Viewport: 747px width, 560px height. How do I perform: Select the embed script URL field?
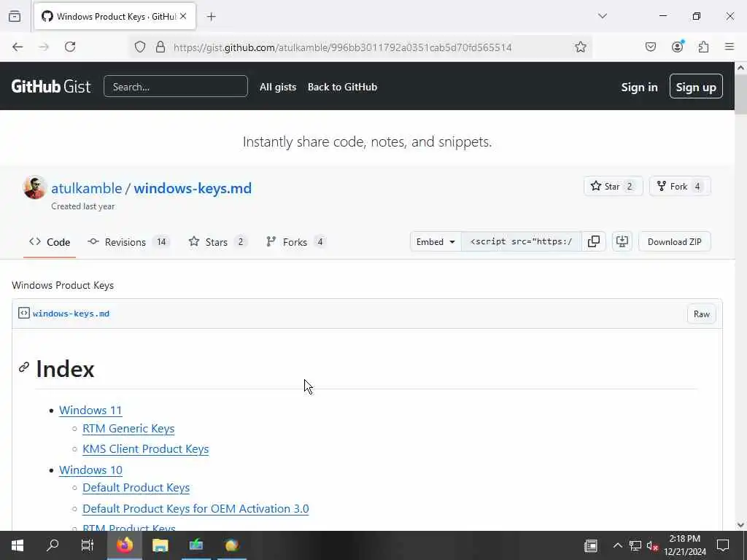point(521,242)
